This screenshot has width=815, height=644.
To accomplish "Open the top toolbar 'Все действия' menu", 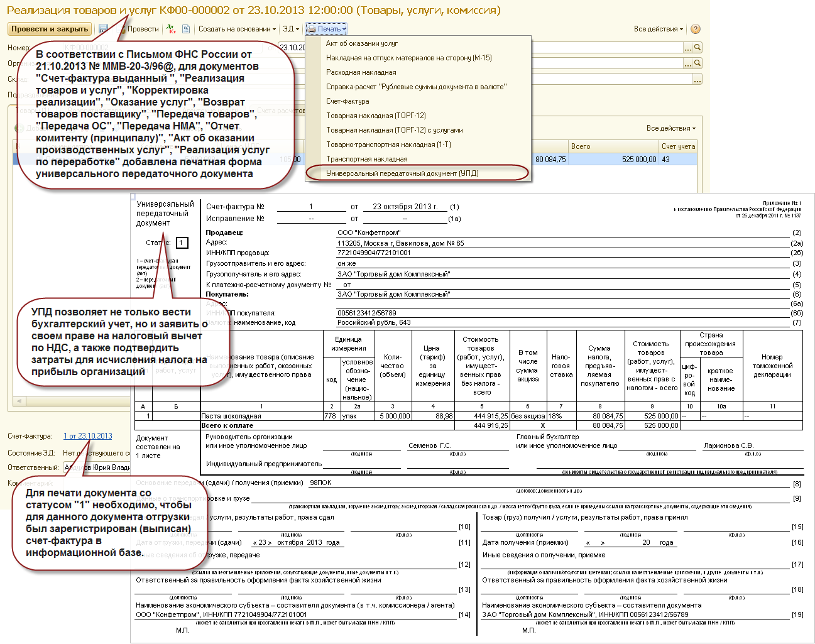I will click(659, 29).
